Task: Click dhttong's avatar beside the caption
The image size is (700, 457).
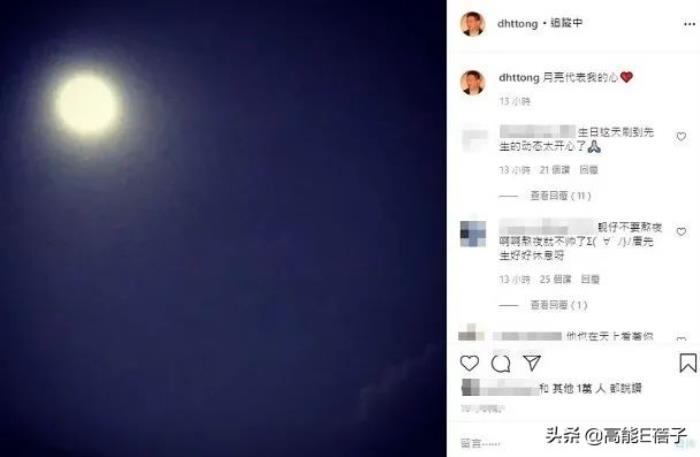Action: click(x=472, y=83)
